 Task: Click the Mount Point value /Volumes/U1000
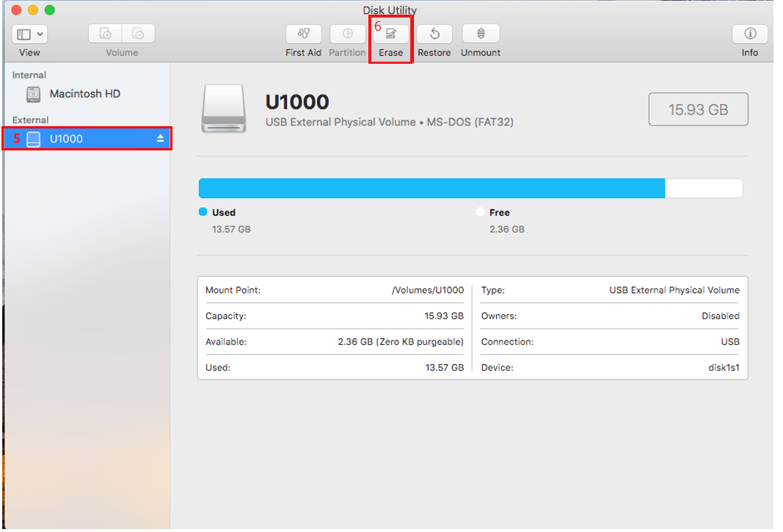427,290
